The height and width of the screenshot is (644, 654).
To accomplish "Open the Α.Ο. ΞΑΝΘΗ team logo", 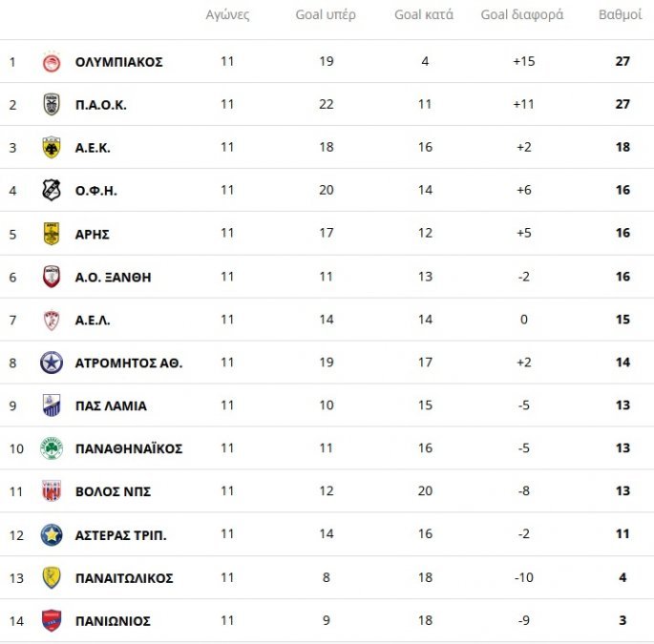I will (x=52, y=277).
